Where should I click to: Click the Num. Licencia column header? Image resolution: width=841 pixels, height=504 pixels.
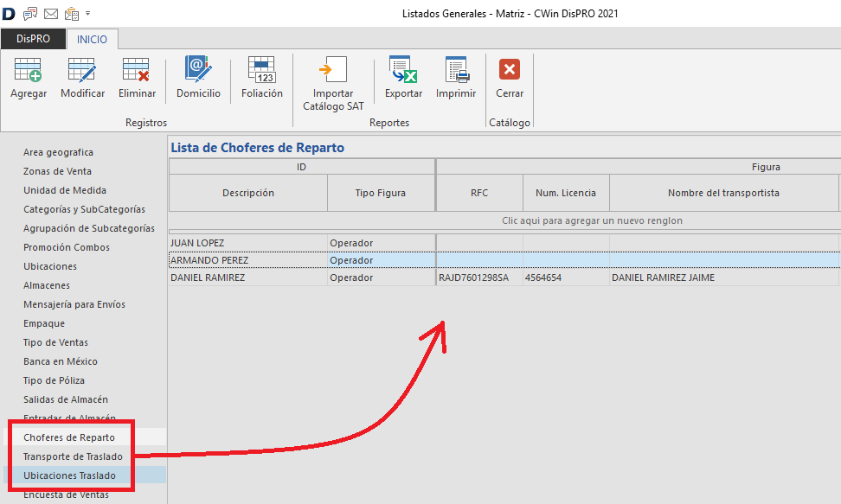point(566,193)
